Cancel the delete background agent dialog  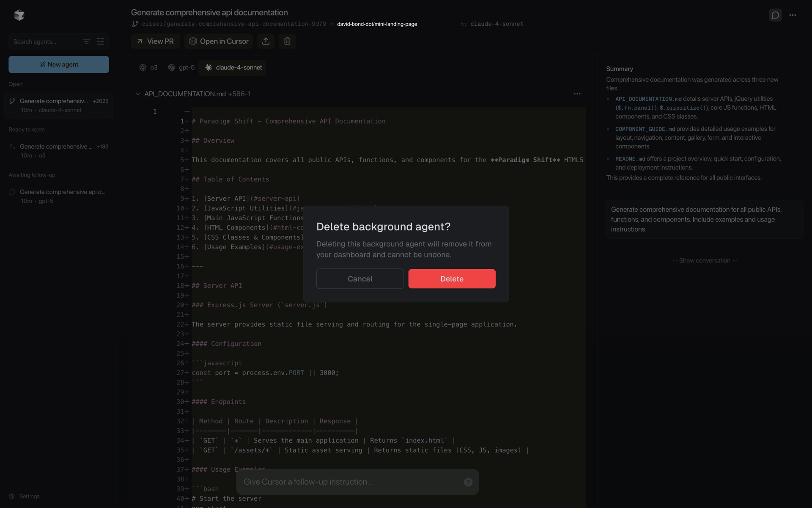[x=360, y=279]
